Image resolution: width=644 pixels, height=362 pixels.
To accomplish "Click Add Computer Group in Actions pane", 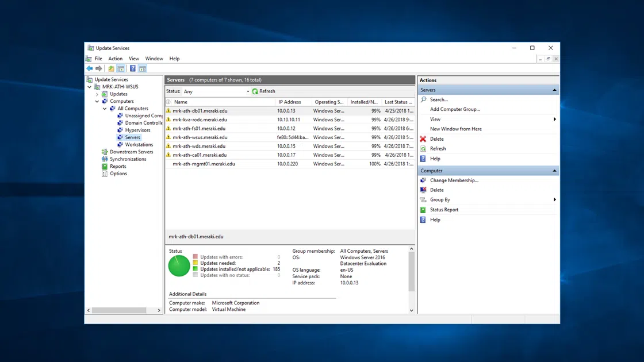I will point(455,109).
